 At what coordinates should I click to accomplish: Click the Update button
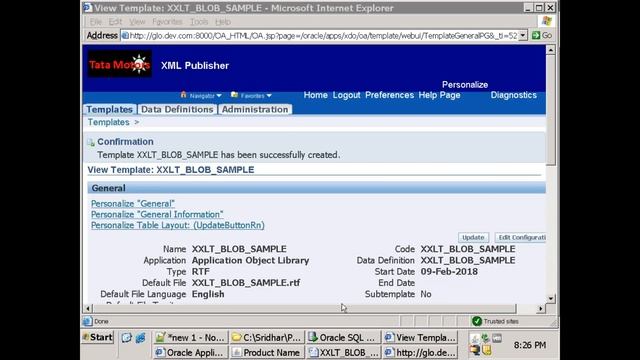tap(473, 238)
